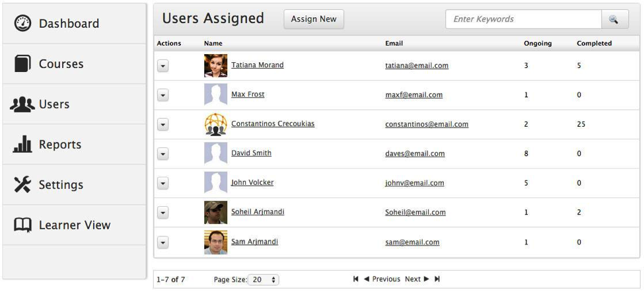
Task: Click Soheil Arjmandi's avatar thumbnail
Action: (215, 213)
